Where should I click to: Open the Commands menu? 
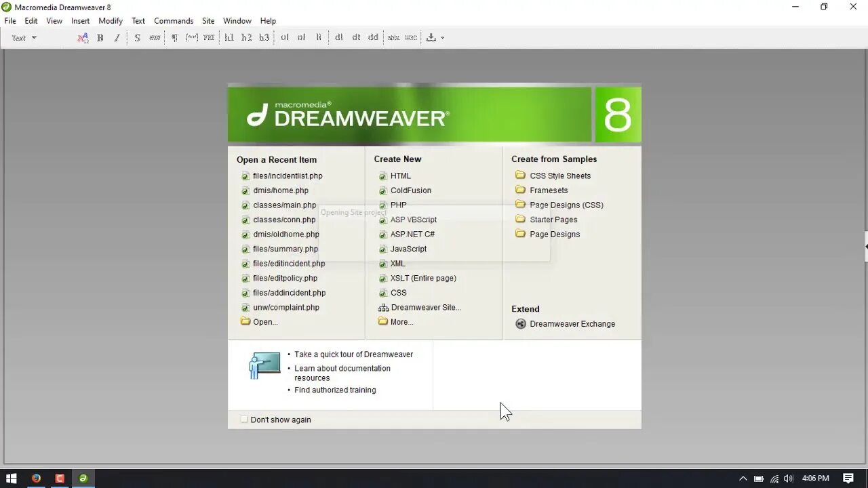pos(174,21)
